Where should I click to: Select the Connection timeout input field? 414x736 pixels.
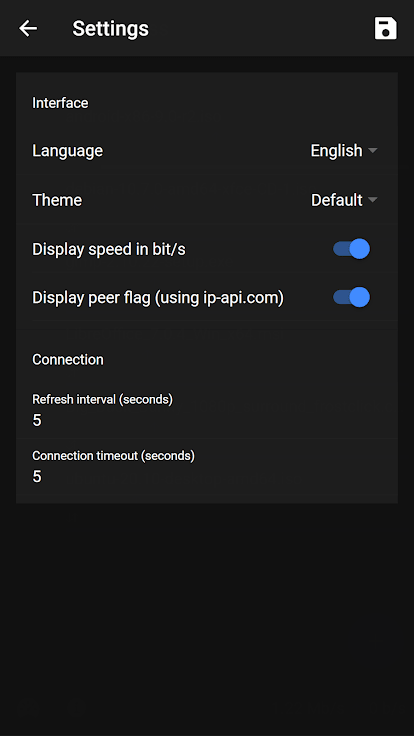pyautogui.click(x=207, y=468)
